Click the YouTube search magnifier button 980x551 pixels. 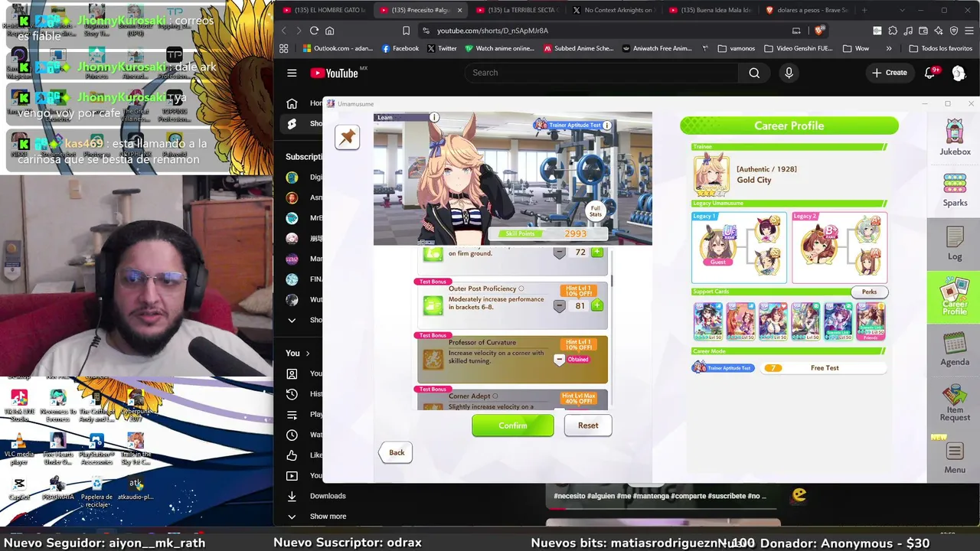pyautogui.click(x=754, y=73)
